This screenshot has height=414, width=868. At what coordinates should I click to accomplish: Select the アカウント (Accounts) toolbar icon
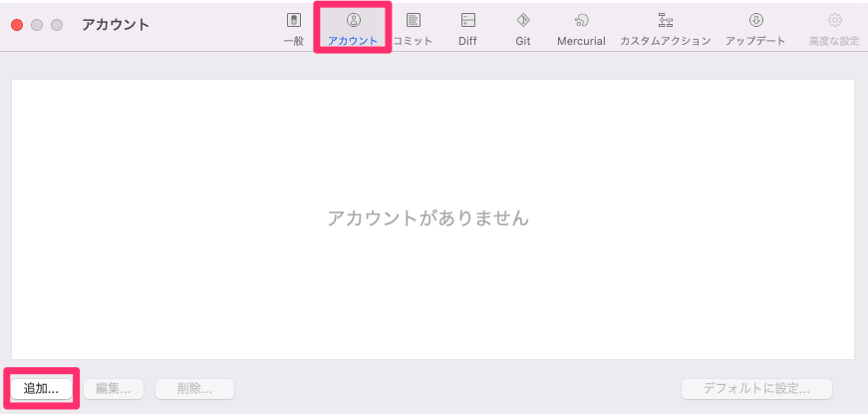coord(353,29)
